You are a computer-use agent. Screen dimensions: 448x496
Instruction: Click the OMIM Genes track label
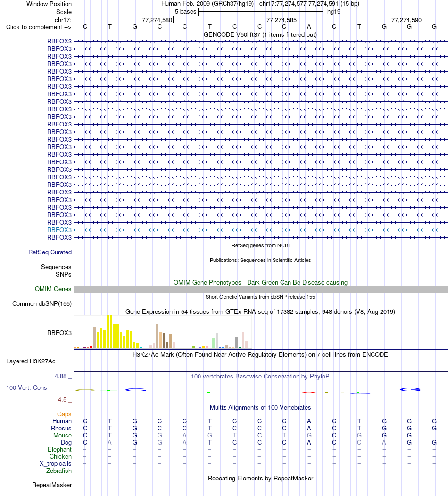pyautogui.click(x=53, y=289)
